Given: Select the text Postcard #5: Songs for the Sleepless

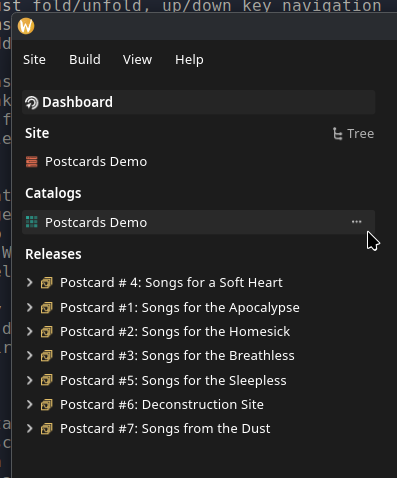Looking at the screenshot, I should click(x=173, y=380).
